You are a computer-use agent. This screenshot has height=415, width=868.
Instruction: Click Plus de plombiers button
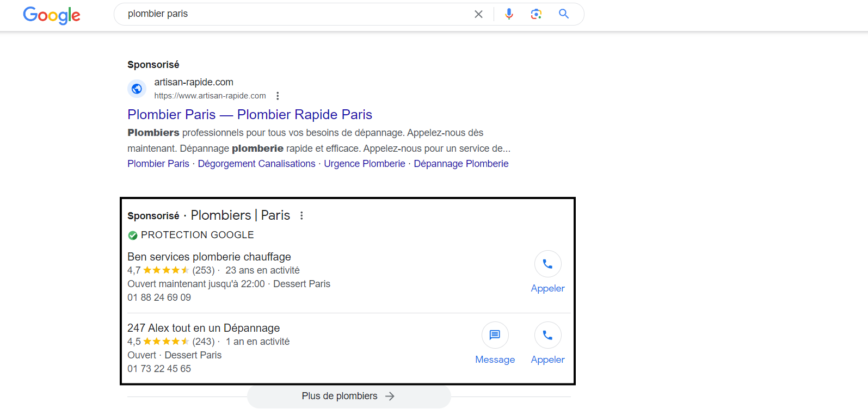(x=349, y=397)
